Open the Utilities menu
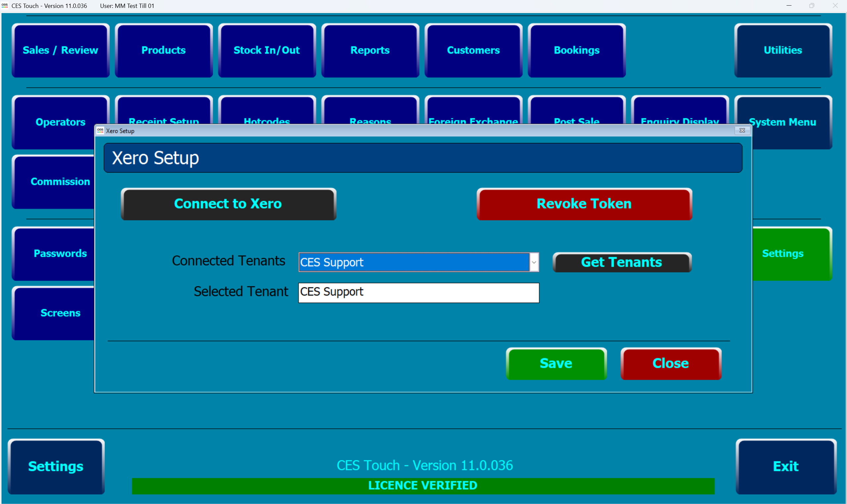 click(783, 50)
